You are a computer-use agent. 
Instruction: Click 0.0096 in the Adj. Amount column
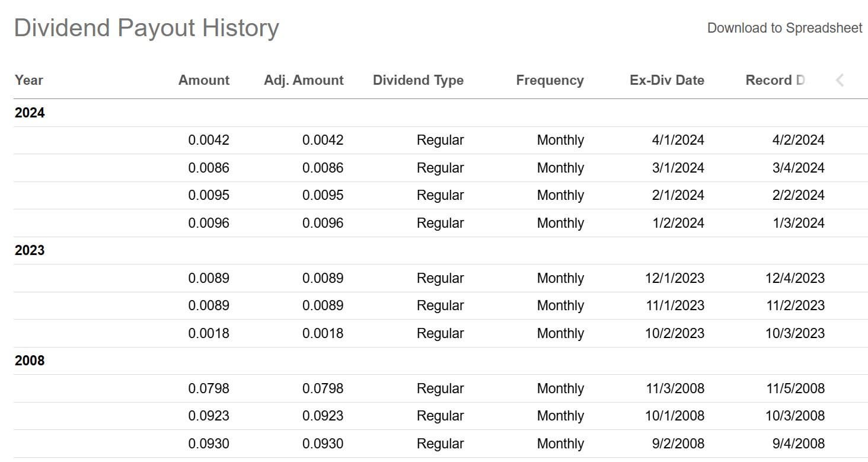(x=323, y=223)
